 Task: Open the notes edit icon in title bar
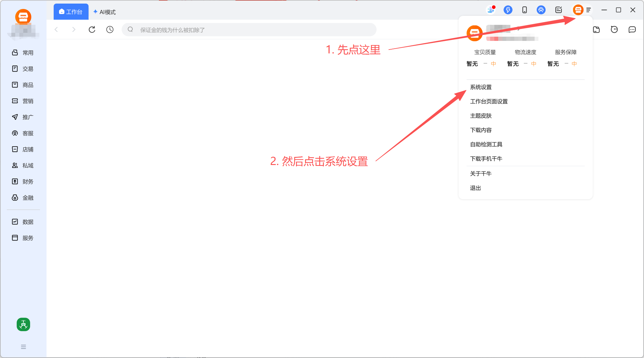pos(558,10)
